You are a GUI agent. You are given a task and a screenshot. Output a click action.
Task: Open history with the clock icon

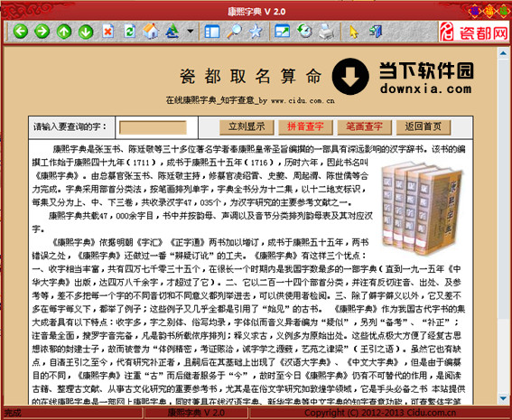tap(304, 31)
